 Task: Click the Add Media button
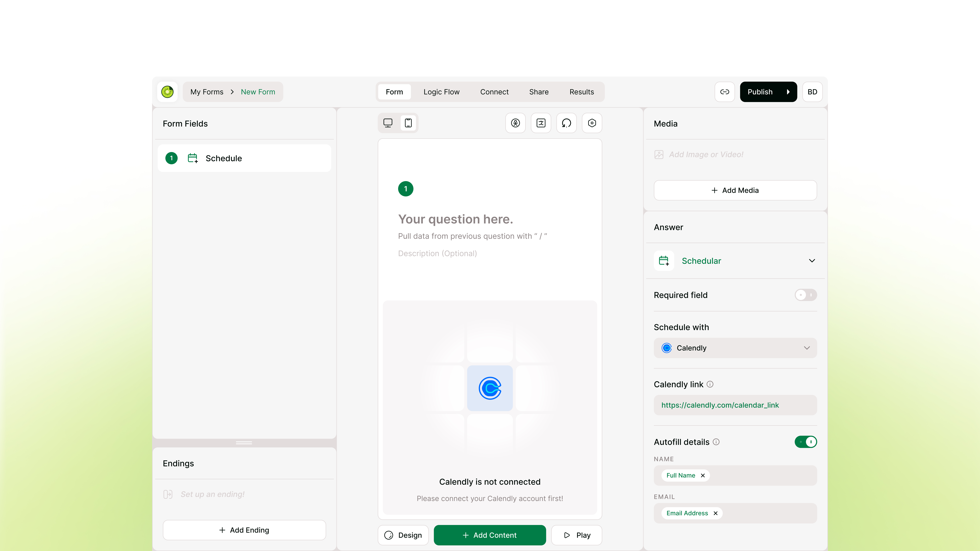point(735,190)
